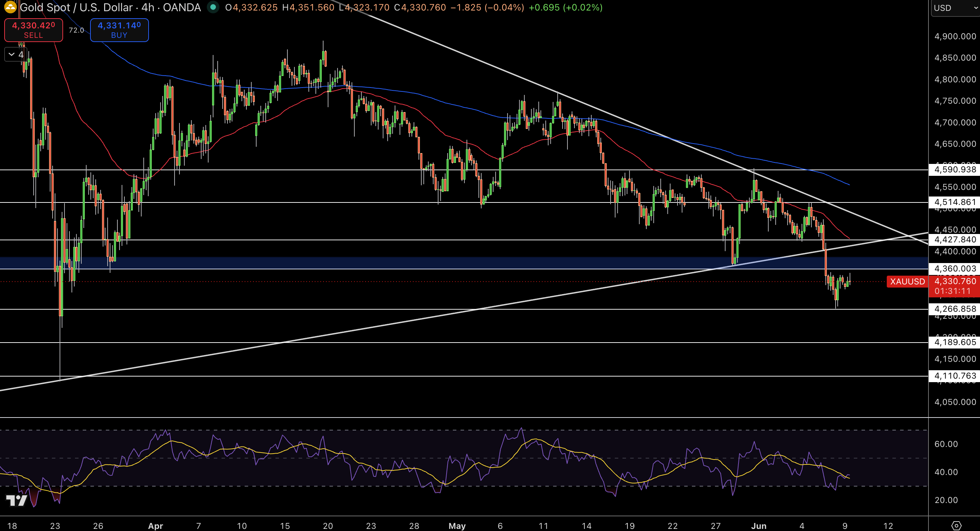Select the 4,427.840 horizontal line label
980x531 pixels.
pos(955,240)
